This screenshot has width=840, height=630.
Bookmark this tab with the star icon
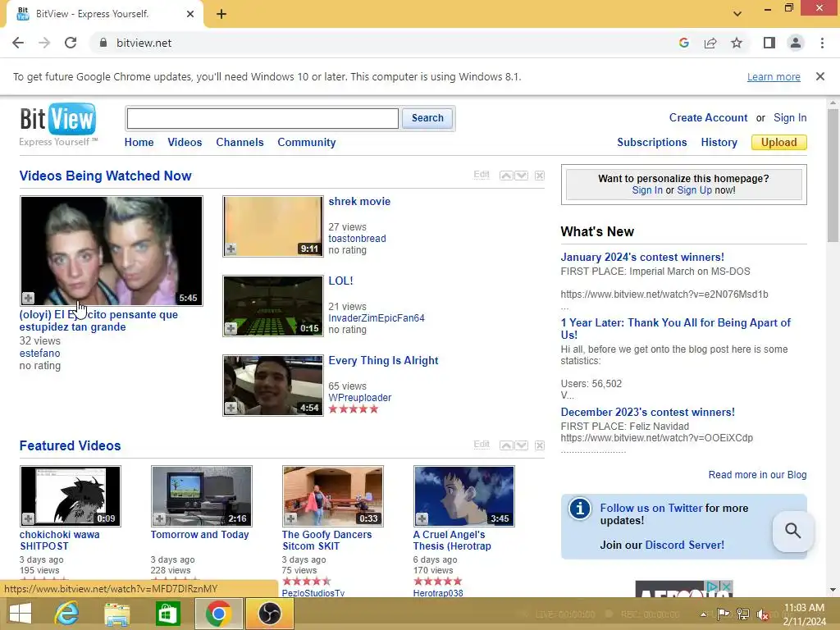pos(737,43)
